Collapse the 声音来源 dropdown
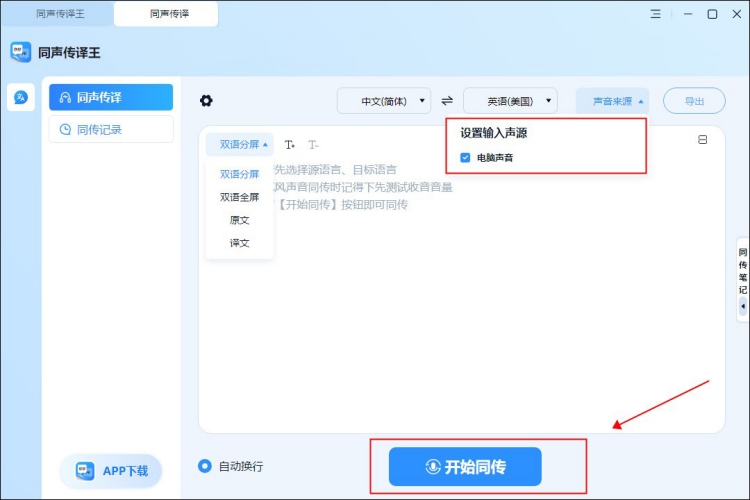This screenshot has width=750, height=500. [x=612, y=101]
